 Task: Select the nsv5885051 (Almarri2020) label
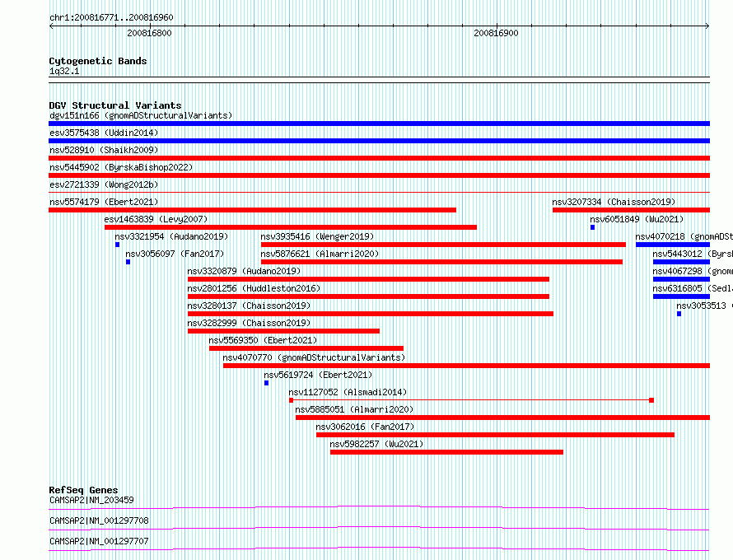click(354, 409)
